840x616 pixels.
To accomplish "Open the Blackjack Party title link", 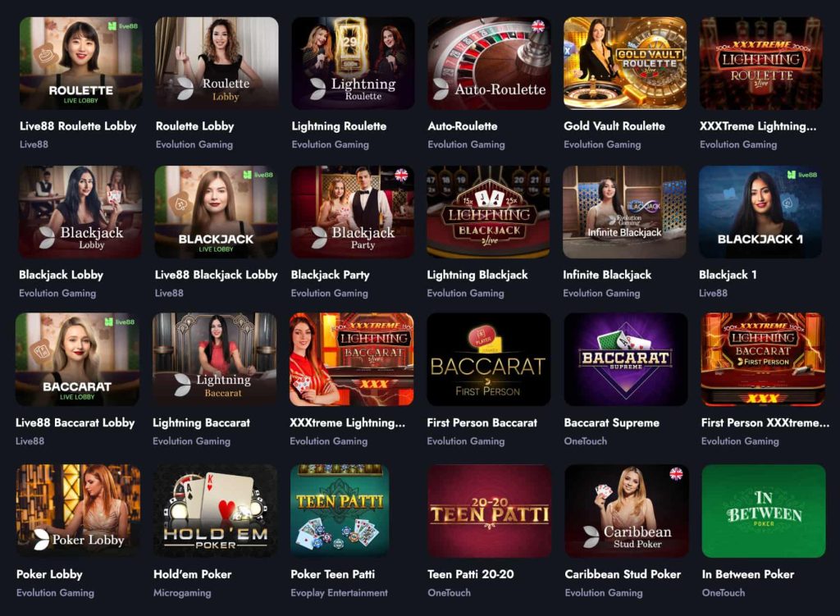I will (330, 275).
